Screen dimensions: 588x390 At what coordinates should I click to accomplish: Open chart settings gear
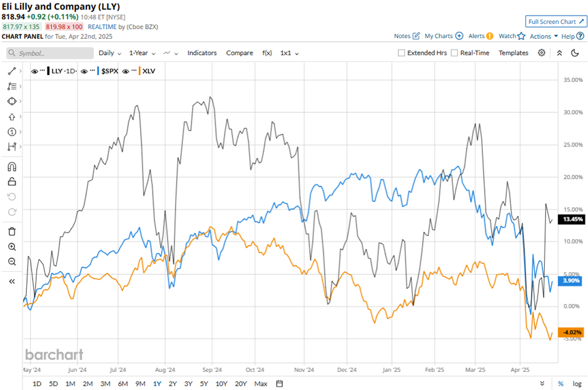(542, 53)
